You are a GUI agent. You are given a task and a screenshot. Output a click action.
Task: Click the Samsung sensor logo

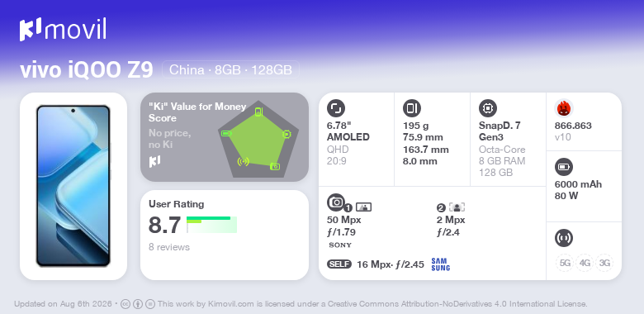pyautogui.click(x=440, y=264)
